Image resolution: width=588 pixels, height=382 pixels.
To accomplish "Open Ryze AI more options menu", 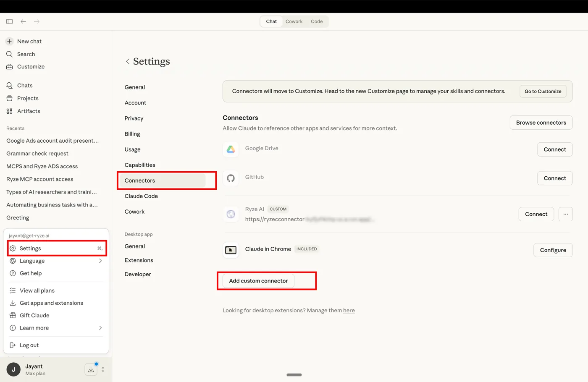I will pyautogui.click(x=566, y=214).
